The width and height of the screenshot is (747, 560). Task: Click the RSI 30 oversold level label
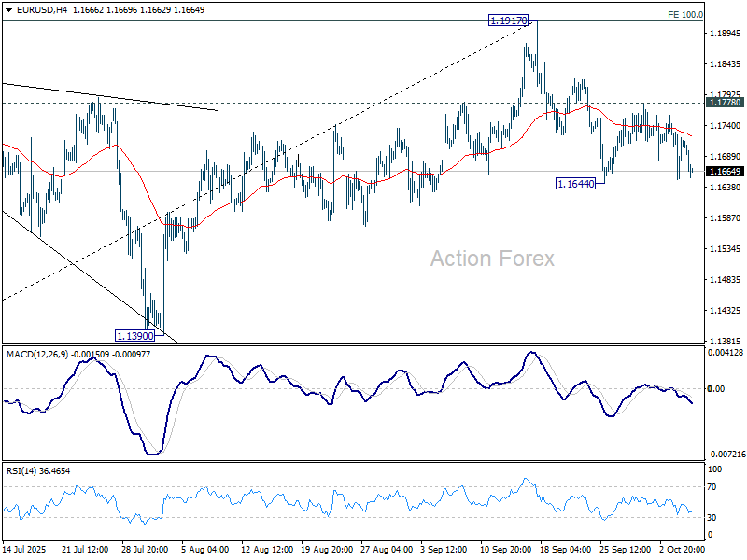712,517
